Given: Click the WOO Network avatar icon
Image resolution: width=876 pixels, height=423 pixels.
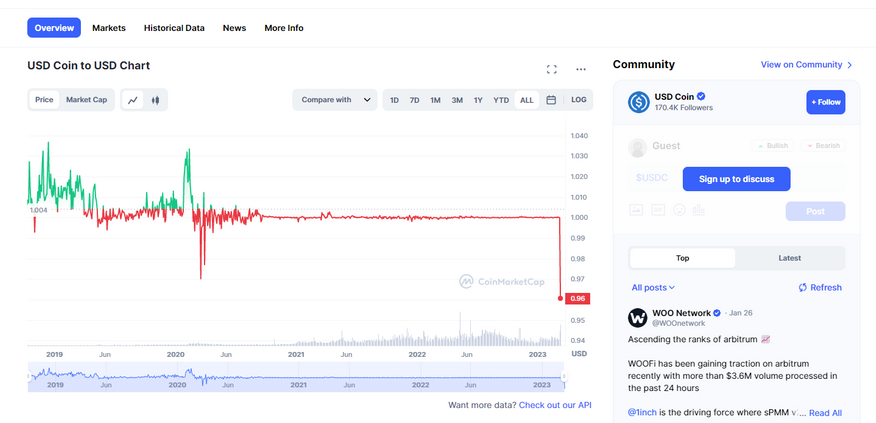Looking at the screenshot, I should (637, 317).
